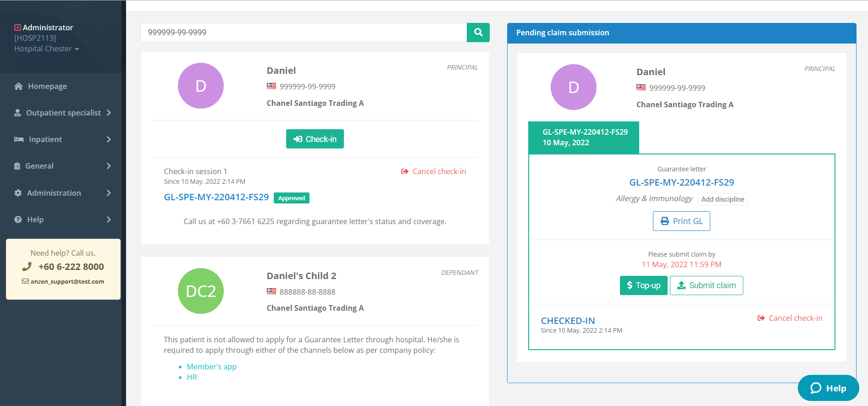Click the sidebar collapse icon beside Administrator
868x406 pixels.
(17, 27)
